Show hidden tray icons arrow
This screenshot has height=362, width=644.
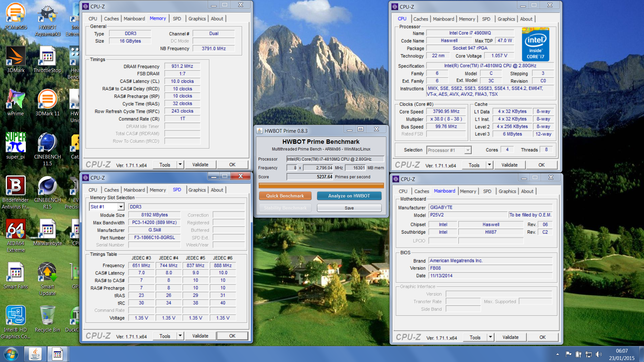point(557,354)
